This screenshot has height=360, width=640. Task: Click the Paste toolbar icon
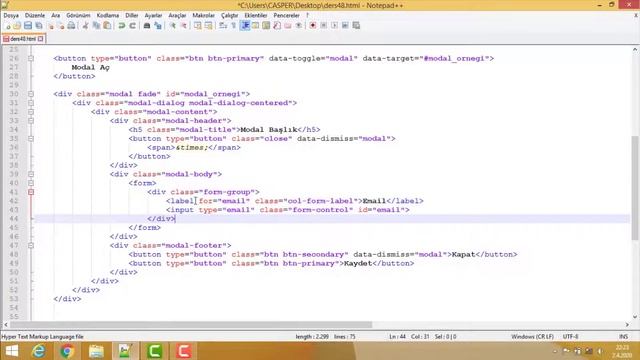click(107, 26)
